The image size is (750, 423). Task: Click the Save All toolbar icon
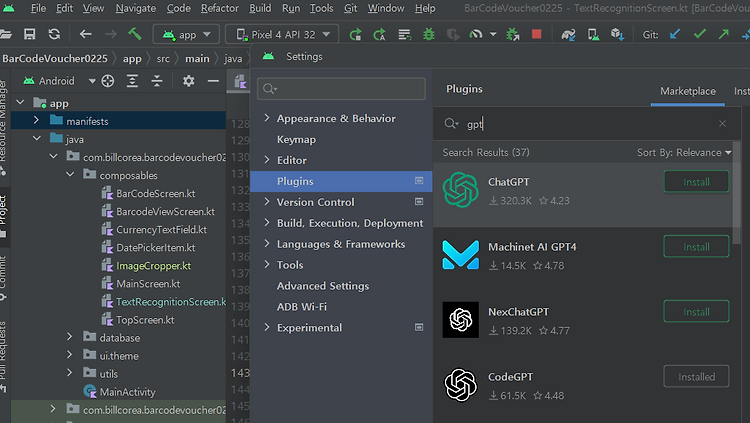tap(30, 34)
